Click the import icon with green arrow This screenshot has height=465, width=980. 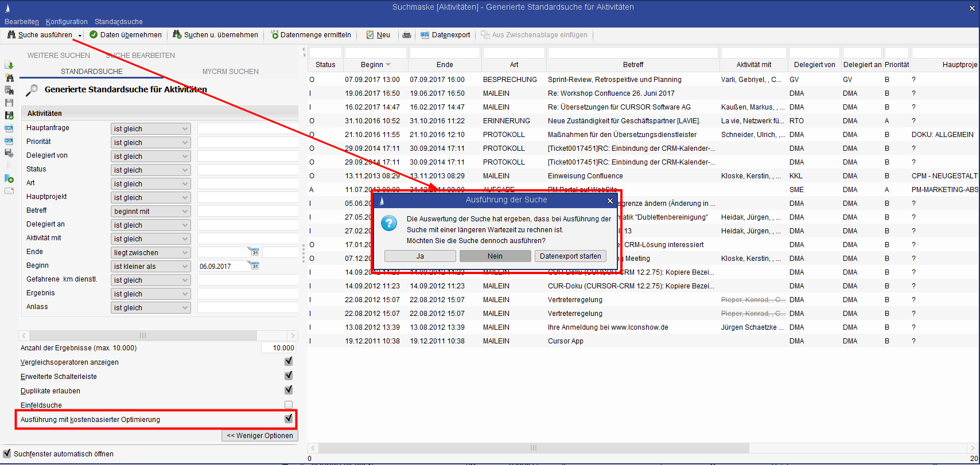pos(9,65)
